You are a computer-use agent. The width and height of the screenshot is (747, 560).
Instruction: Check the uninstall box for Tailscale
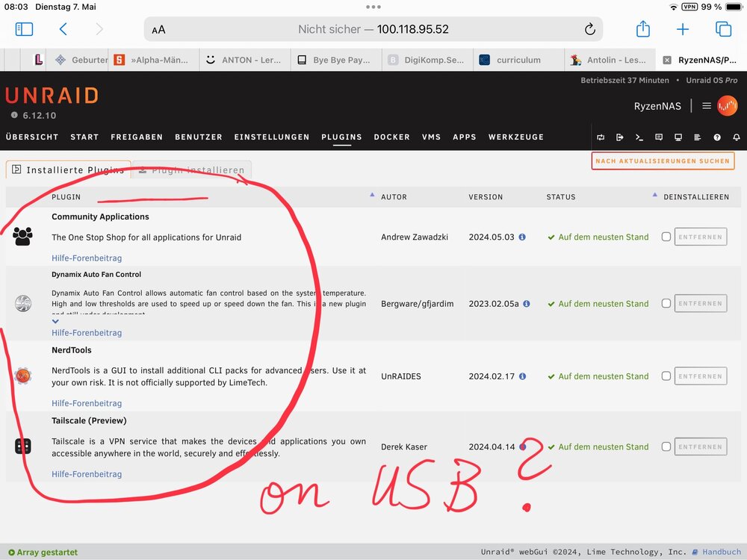click(666, 447)
